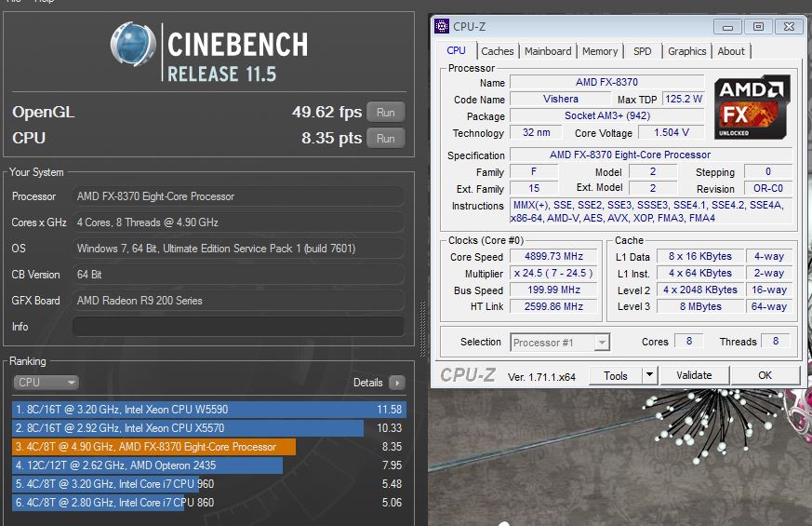Click the Revision value OR-C0

pyautogui.click(x=768, y=188)
